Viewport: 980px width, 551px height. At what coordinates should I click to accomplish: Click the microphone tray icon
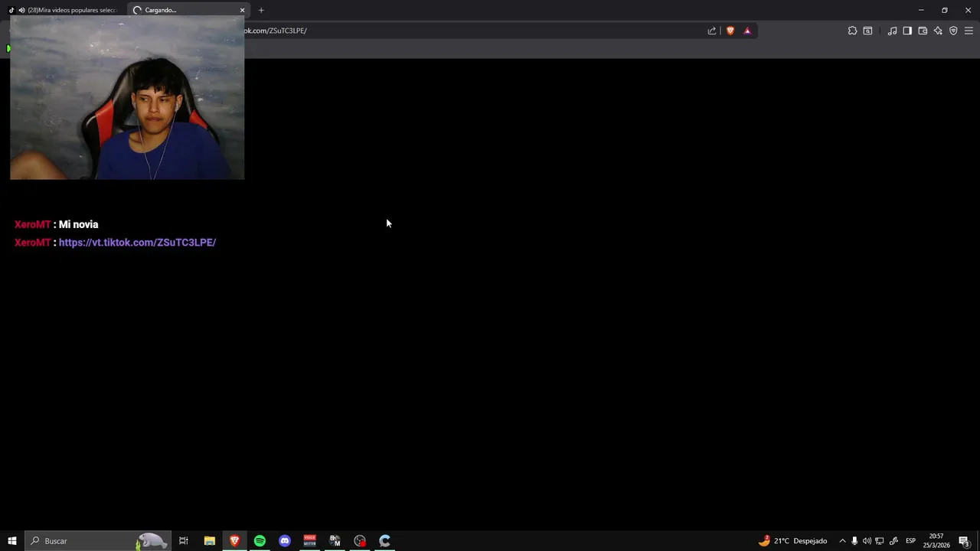click(x=854, y=541)
